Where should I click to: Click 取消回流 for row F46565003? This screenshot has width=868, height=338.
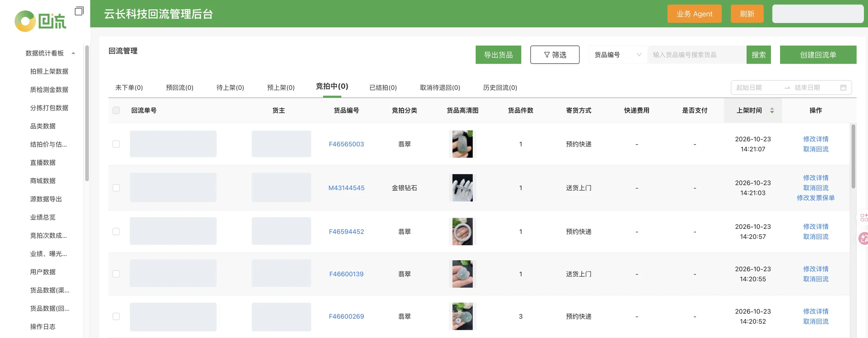[816, 149]
